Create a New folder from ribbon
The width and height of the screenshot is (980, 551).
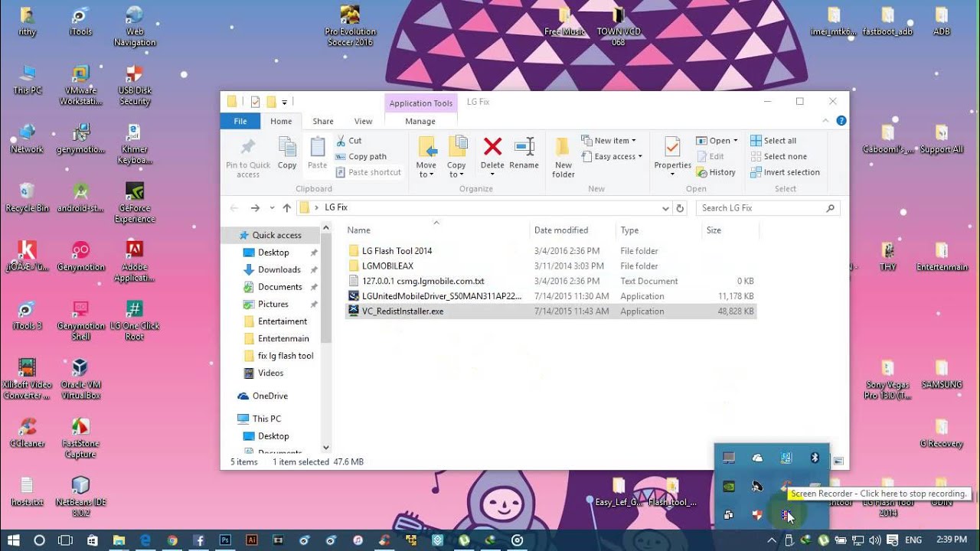563,157
